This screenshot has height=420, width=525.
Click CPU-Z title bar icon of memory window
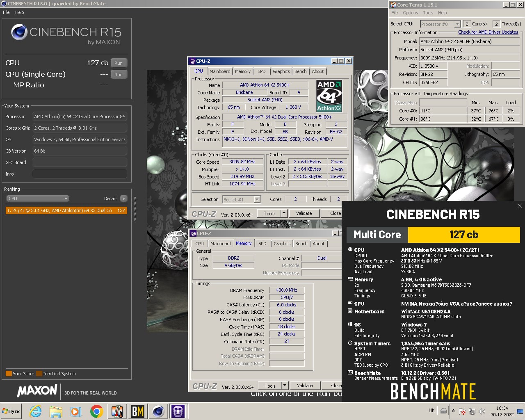click(193, 233)
